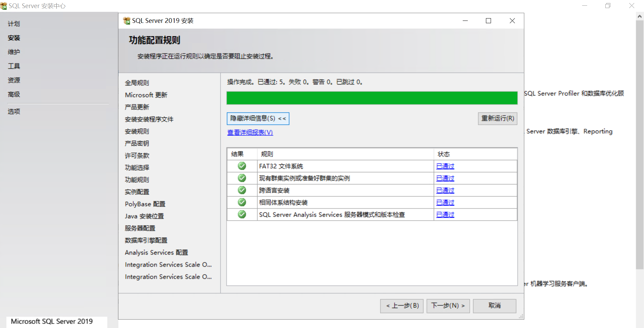Proceed with 下一步(N) button

[x=448, y=306]
